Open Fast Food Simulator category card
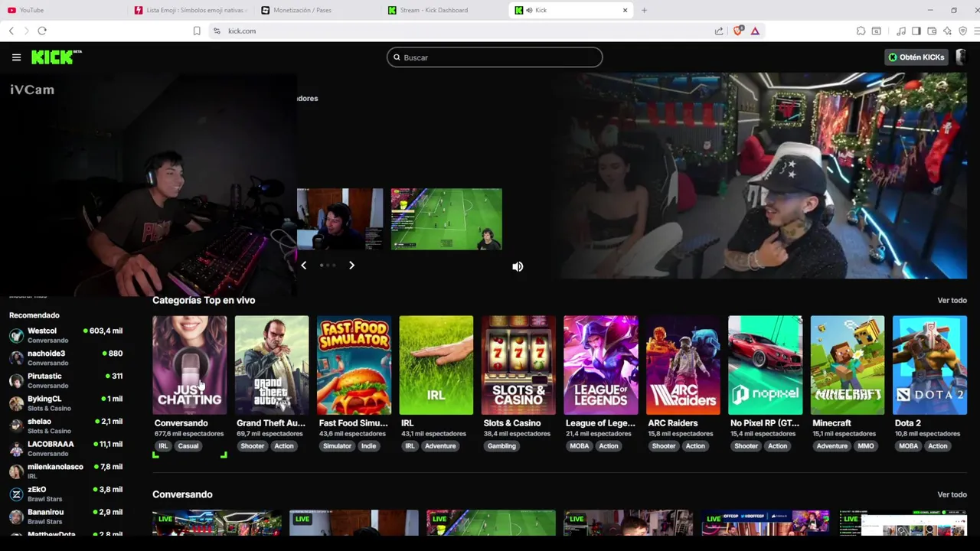Screen dimensions: 980x551 (354, 365)
